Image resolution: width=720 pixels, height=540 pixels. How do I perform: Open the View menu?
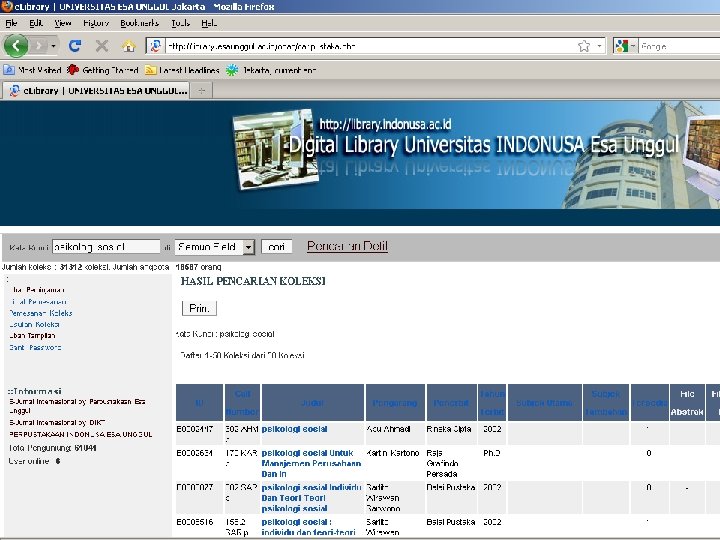pyautogui.click(x=62, y=23)
